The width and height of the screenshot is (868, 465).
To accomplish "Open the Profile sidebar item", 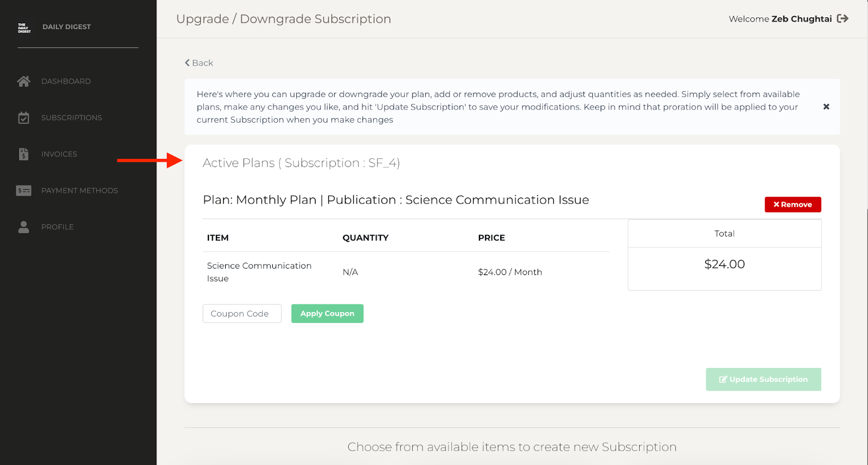I will click(58, 227).
